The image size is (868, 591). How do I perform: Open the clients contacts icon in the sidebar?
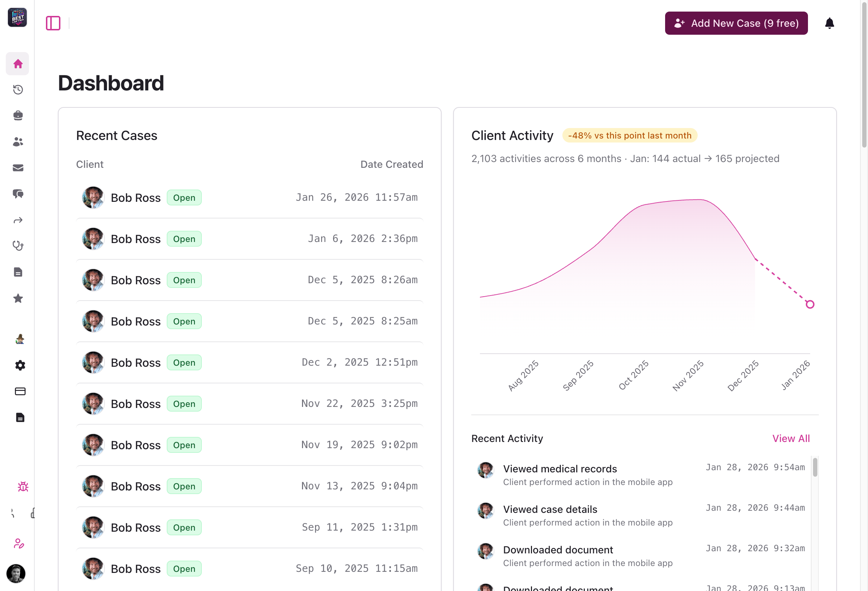[x=18, y=141]
